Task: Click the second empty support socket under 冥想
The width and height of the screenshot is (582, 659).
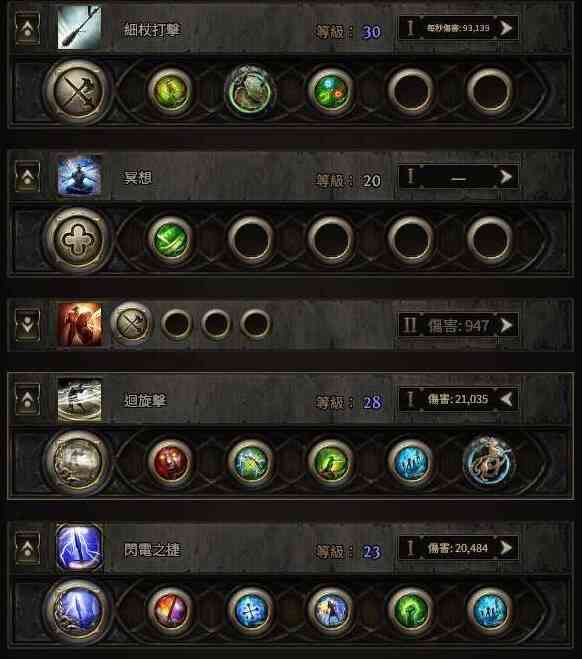Action: coord(331,240)
